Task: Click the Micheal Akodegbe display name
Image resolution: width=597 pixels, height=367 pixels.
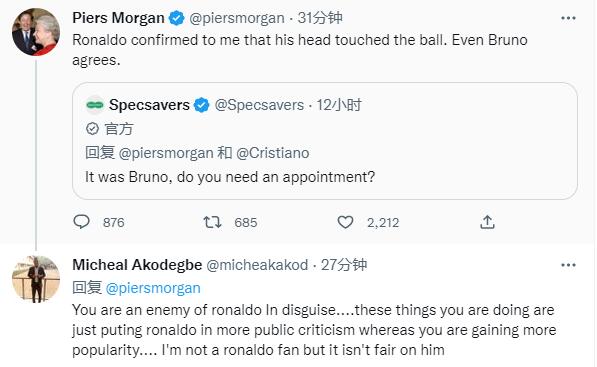Action: point(137,265)
